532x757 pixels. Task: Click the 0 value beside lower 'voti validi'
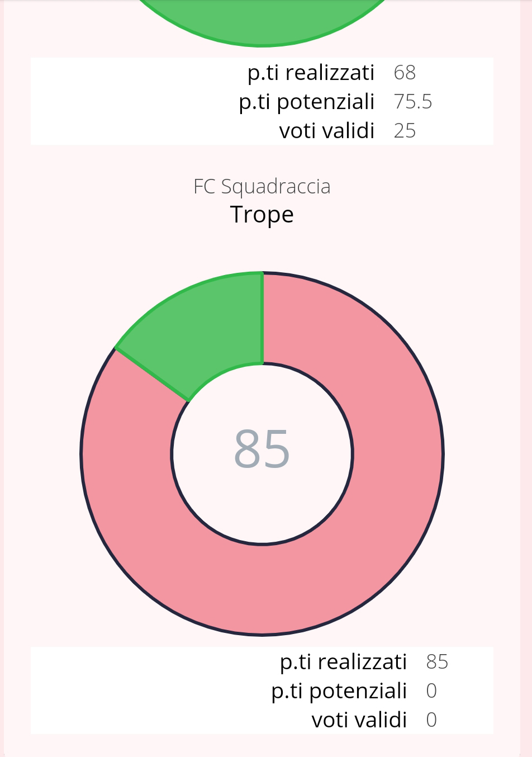click(431, 720)
